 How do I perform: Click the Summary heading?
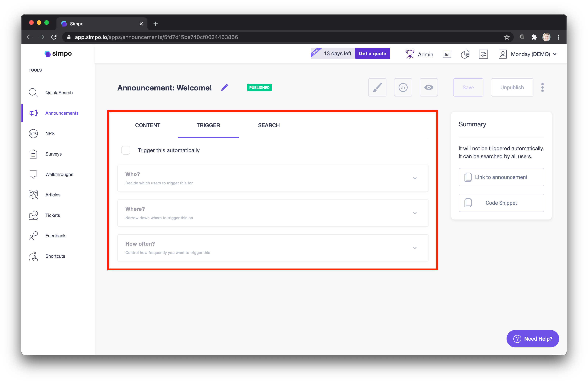pos(472,124)
